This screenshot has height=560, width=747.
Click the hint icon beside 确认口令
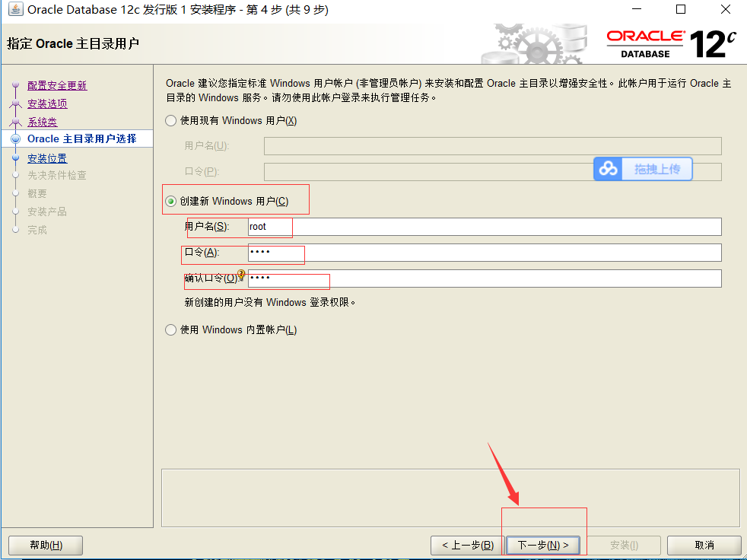(241, 275)
